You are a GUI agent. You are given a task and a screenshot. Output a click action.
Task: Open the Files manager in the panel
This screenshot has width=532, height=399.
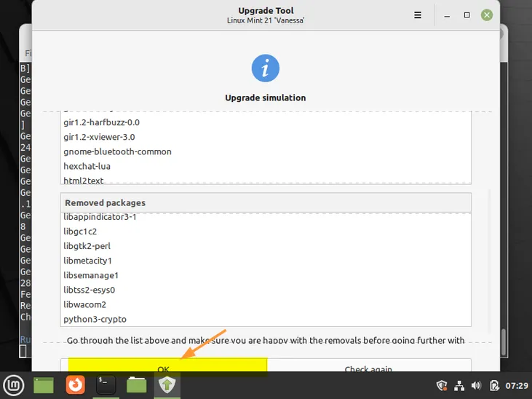137,384
